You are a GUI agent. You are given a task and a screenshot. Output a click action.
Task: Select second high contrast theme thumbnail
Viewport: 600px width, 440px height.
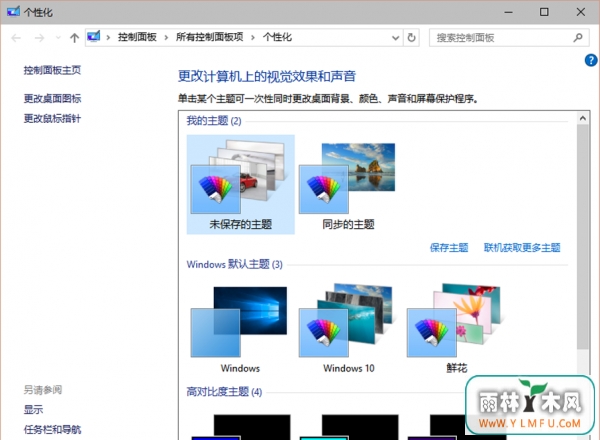[x=349, y=427]
